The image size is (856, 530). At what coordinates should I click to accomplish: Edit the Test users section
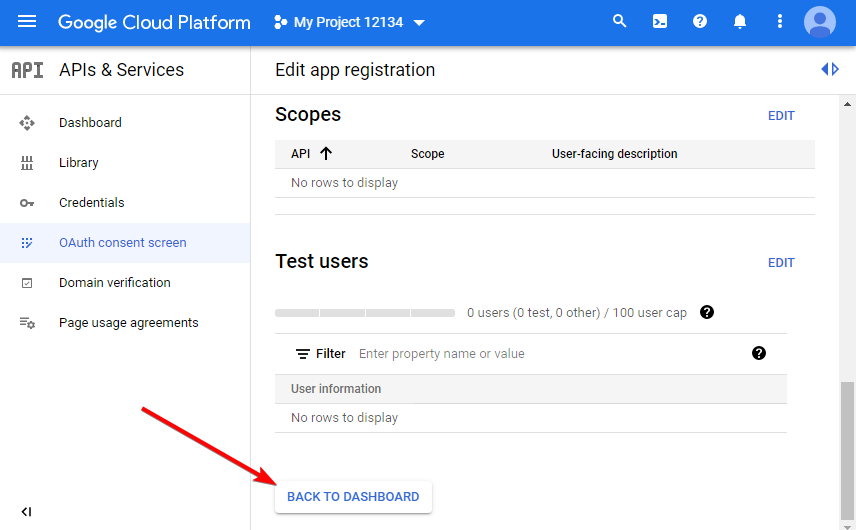tap(781, 263)
